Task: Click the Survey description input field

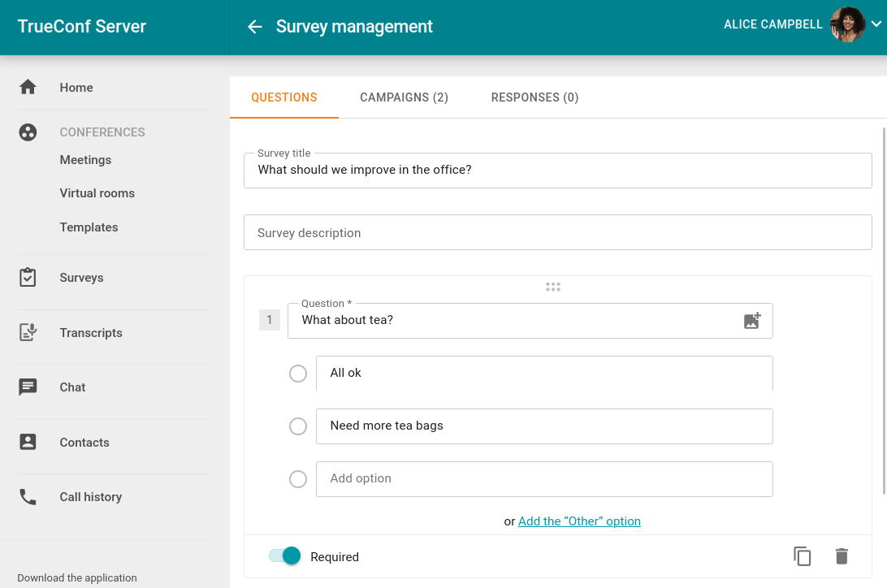Action: pos(557,232)
